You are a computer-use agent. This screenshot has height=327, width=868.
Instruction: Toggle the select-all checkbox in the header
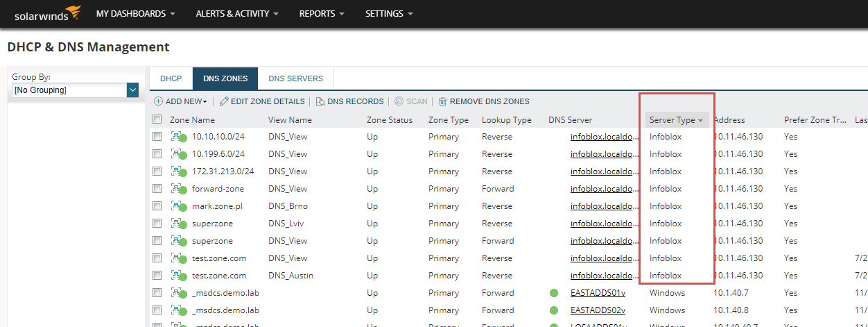157,119
